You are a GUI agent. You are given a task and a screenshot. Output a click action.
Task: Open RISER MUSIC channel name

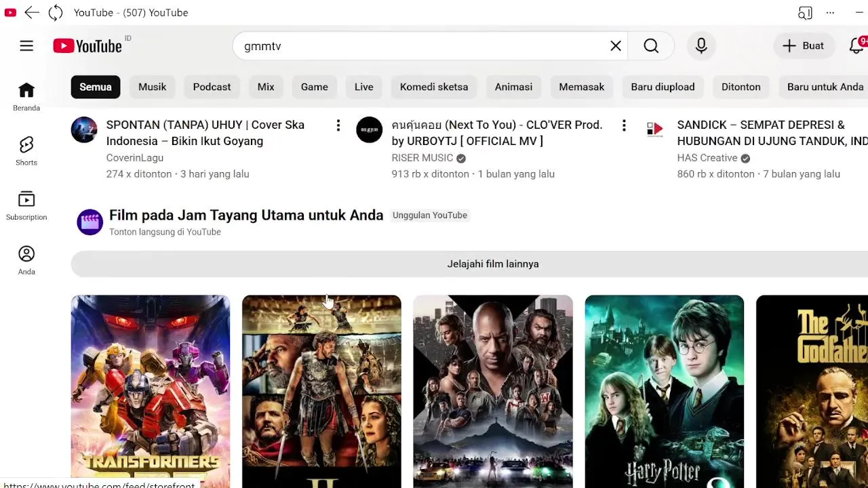[422, 158]
